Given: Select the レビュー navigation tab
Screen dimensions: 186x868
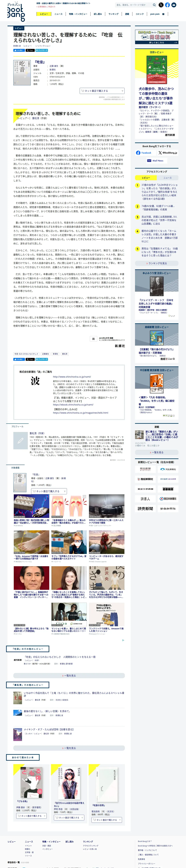Looking at the screenshot, I should (44, 14).
